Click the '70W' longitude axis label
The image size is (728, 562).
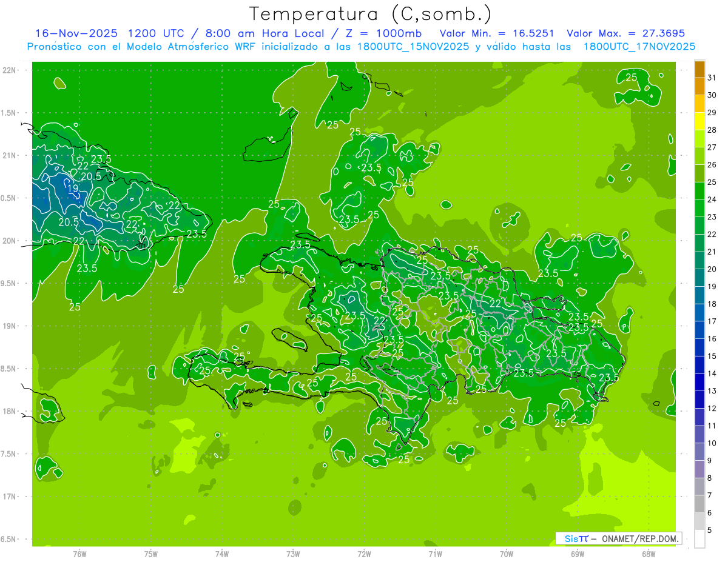coord(507,554)
